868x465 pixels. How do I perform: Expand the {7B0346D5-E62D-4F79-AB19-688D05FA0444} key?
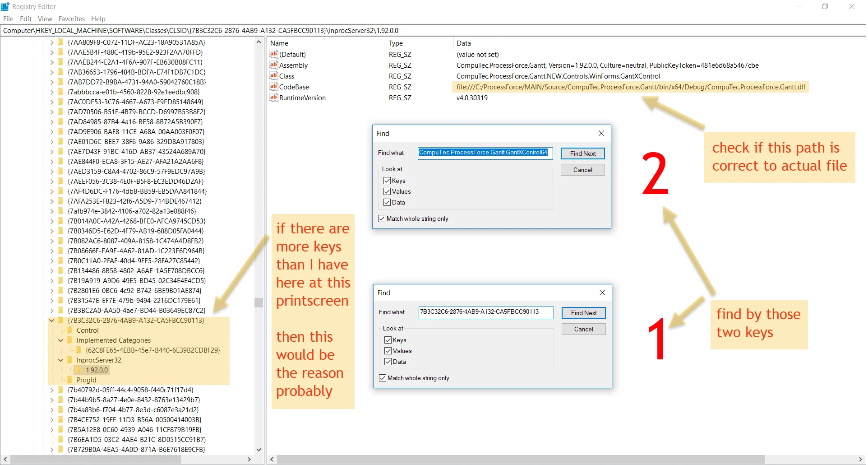pos(51,231)
